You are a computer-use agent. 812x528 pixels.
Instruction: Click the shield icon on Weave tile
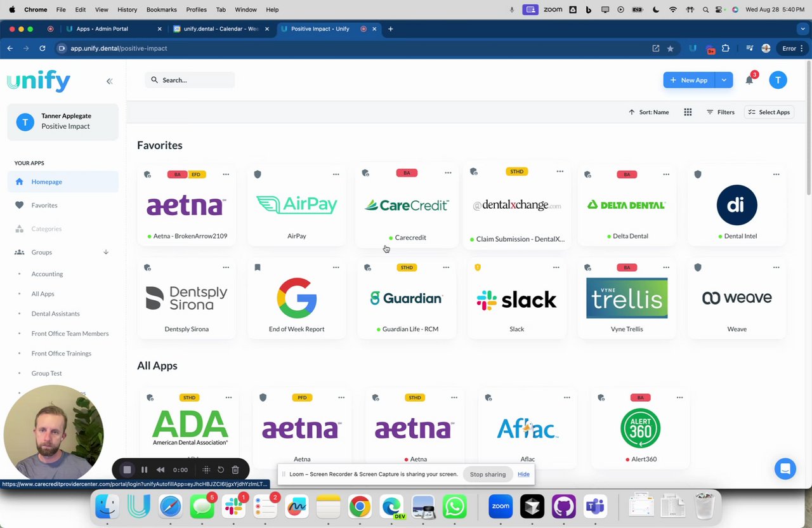[698, 267]
